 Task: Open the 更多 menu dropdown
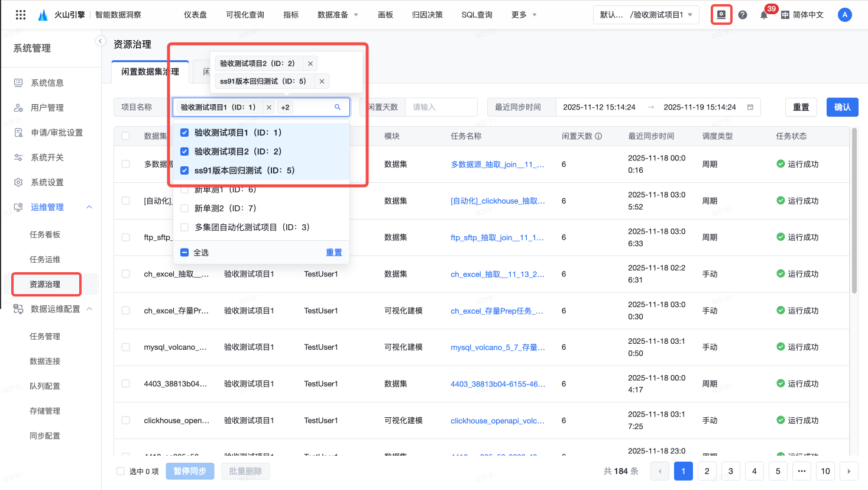click(524, 15)
